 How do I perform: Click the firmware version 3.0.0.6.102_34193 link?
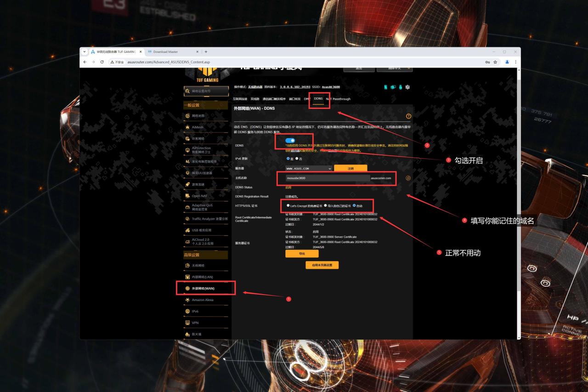click(295, 87)
